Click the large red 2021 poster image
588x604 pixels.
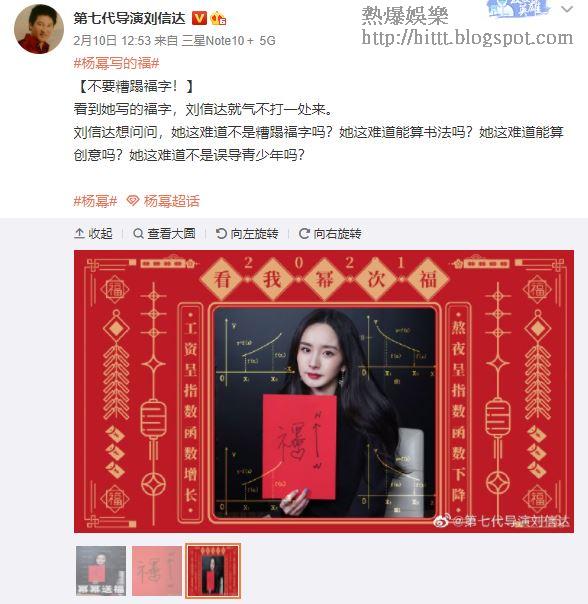(x=324, y=391)
